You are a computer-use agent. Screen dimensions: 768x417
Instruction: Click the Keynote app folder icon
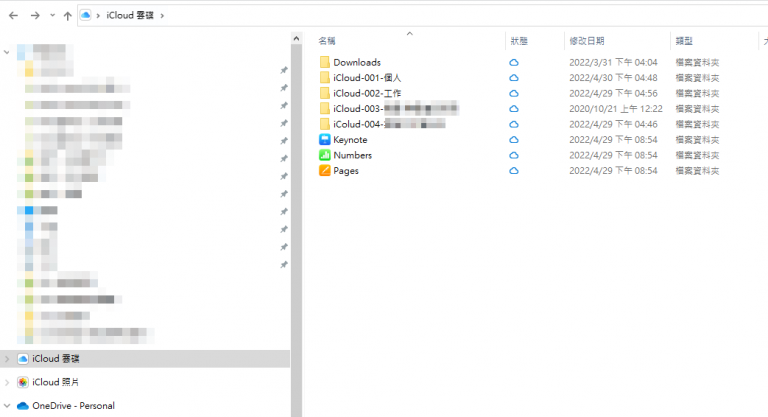[x=324, y=140]
